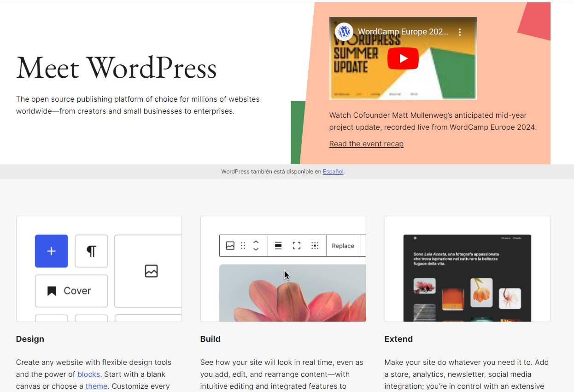Image resolution: width=574 pixels, height=392 pixels.
Task: Click the dotted grid icon in toolbar
Action: coord(315,246)
